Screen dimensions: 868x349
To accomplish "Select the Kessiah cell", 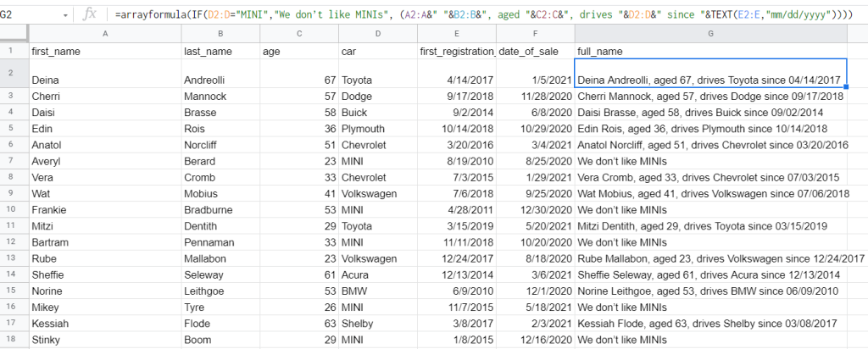I will point(105,324).
